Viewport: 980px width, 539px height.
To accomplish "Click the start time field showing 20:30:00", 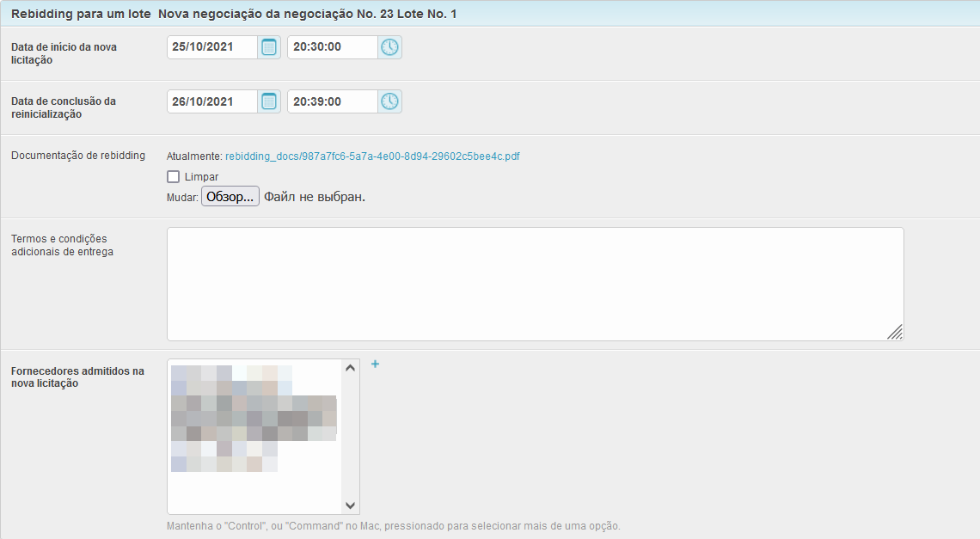I will coord(332,47).
